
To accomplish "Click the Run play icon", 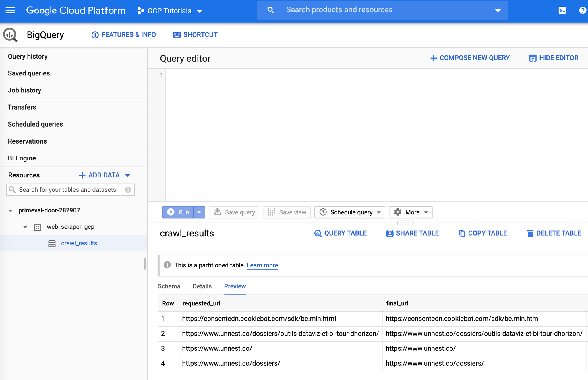I will tap(171, 212).
